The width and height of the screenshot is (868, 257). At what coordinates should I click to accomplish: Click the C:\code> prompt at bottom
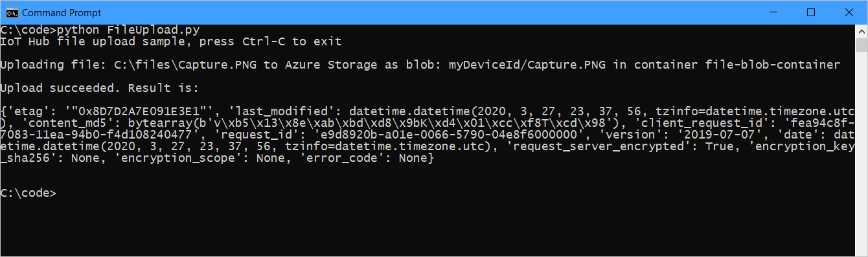click(x=29, y=194)
